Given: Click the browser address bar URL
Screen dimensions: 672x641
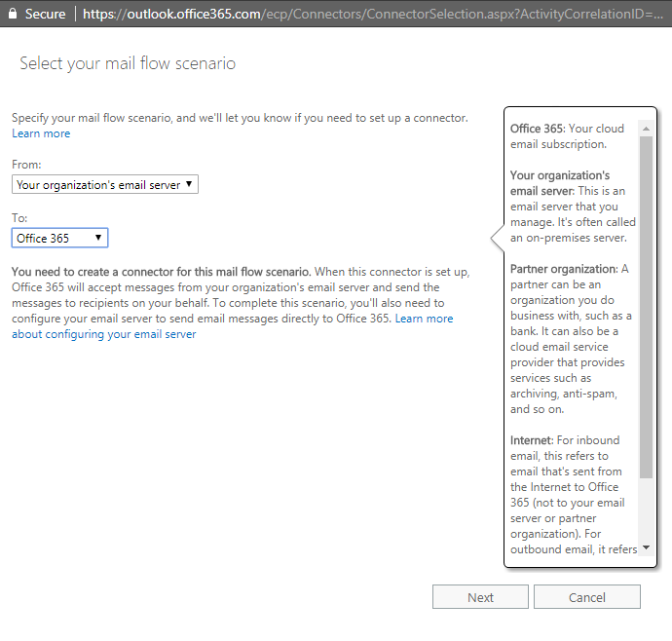Looking at the screenshot, I should pos(373,14).
